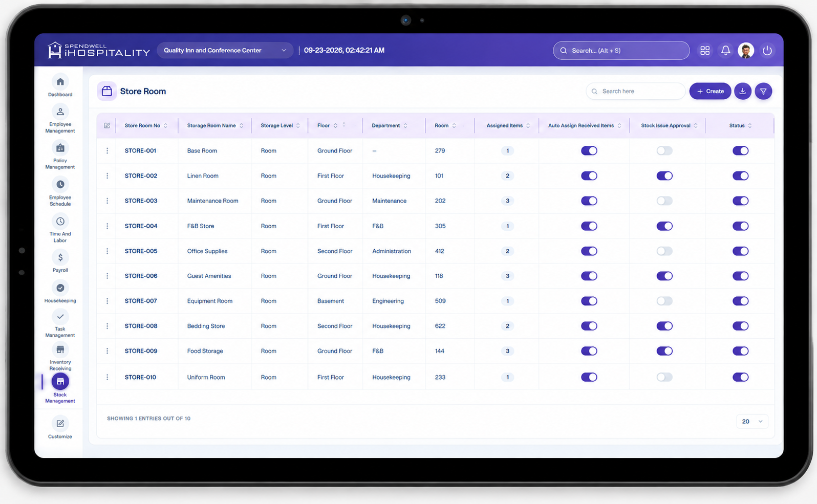The width and height of the screenshot is (817, 504).
Task: Focus the global Search Alt+S box
Action: [x=621, y=51]
